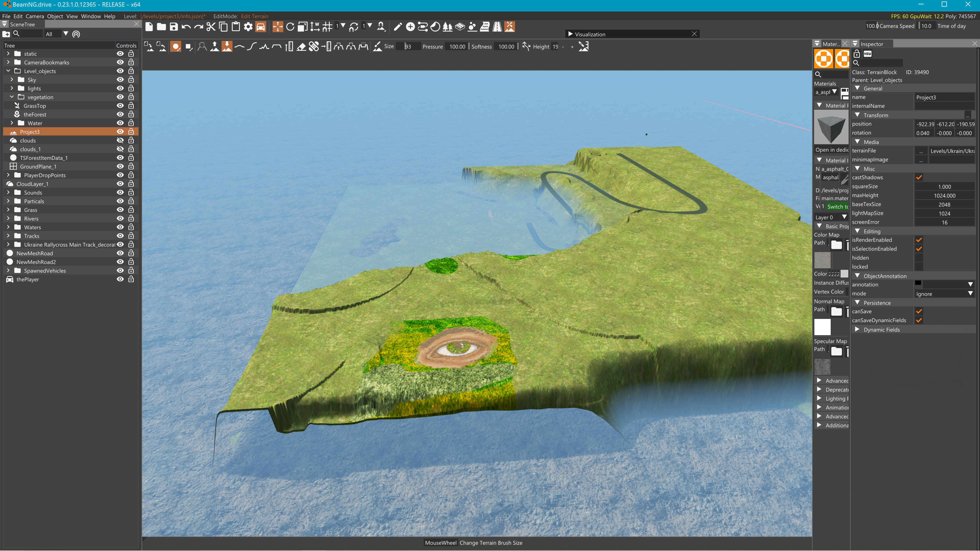This screenshot has width=980, height=551.
Task: Open the File menu
Action: coord(6,16)
